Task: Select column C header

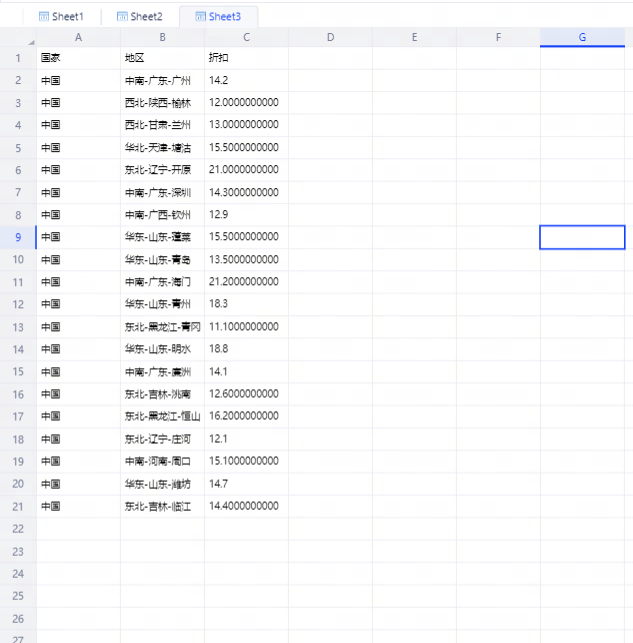Action: click(246, 38)
